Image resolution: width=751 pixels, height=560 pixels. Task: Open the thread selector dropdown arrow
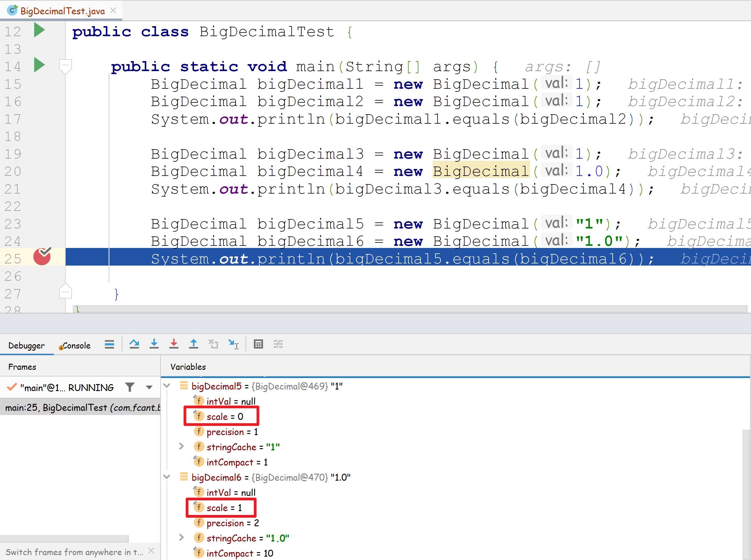click(149, 387)
